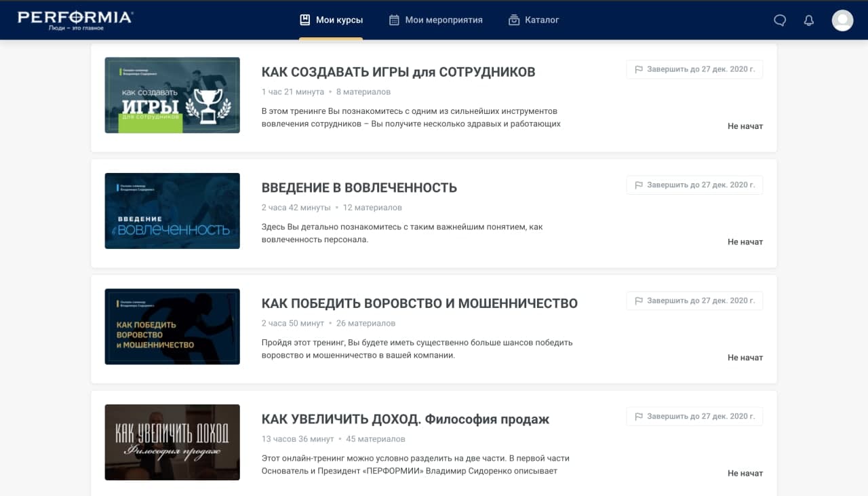
Task: Click the box icon beside Каталог
Action: click(514, 20)
